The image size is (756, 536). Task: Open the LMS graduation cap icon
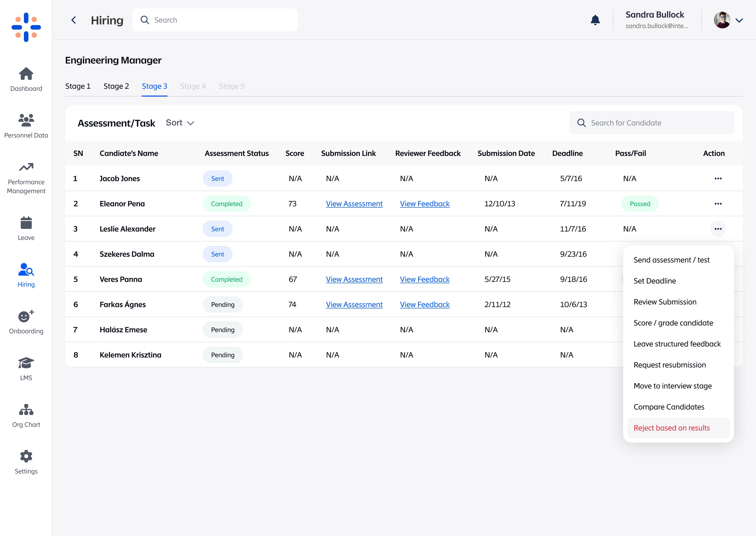point(26,363)
